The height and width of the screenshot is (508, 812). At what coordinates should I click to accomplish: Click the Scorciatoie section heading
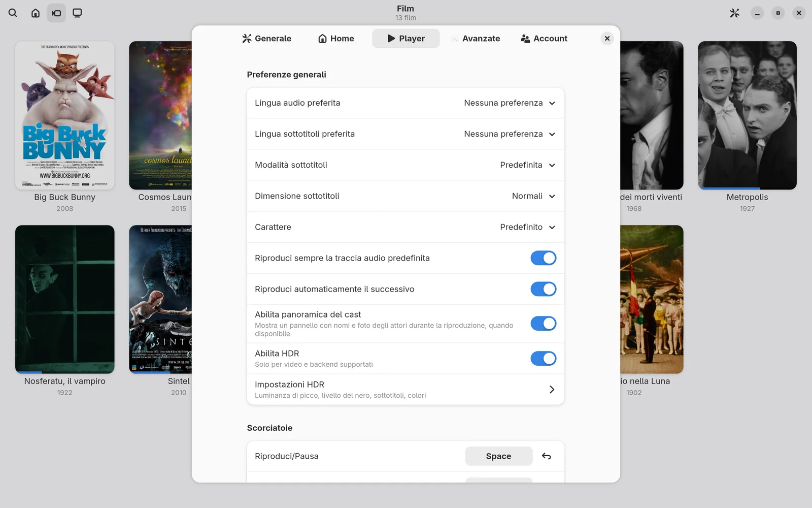(x=269, y=428)
